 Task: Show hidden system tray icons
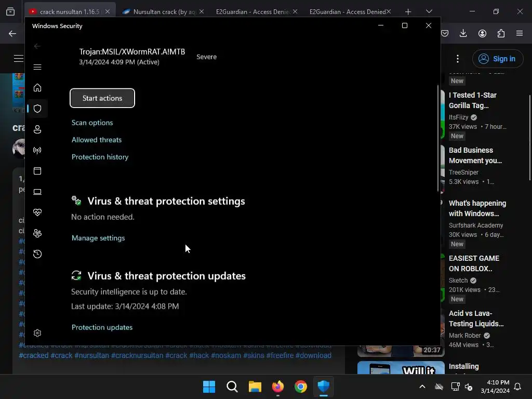[422, 387]
